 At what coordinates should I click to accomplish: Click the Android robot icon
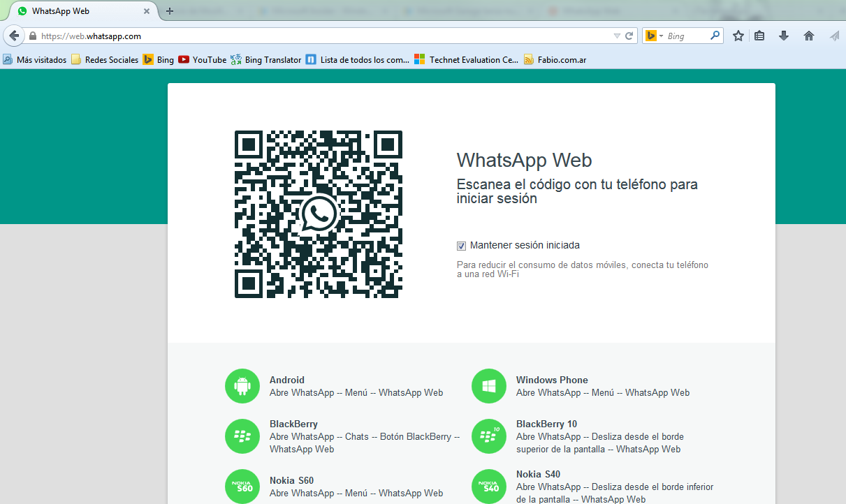pos(242,386)
